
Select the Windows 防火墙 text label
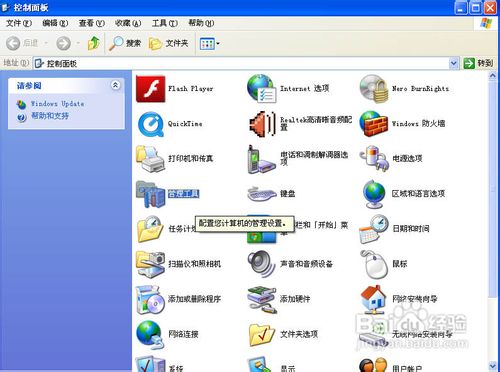click(x=418, y=124)
